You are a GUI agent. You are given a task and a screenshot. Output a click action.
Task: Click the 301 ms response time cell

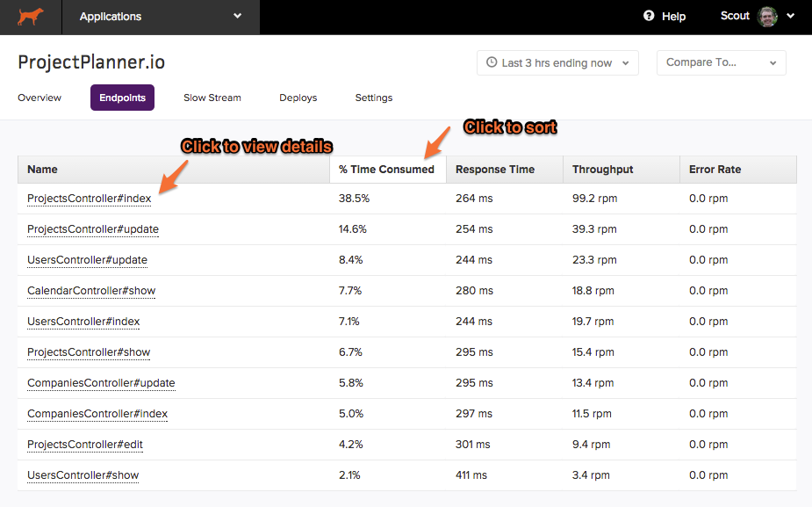coord(473,445)
